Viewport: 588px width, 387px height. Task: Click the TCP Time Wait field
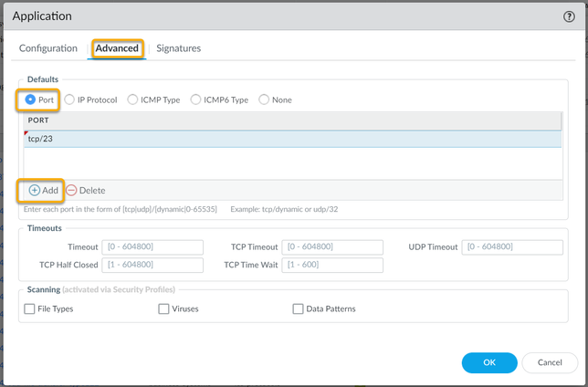[332, 265]
